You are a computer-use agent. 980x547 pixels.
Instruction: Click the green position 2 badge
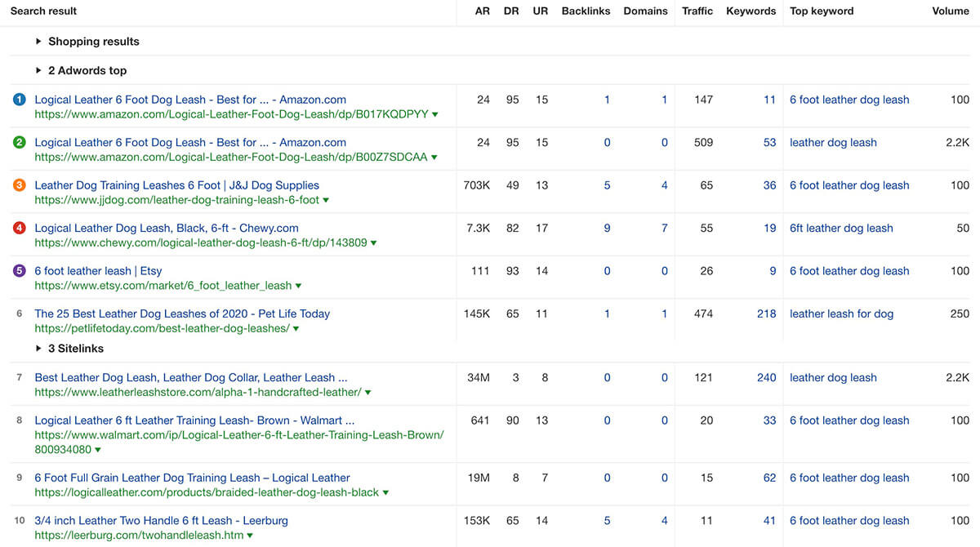(x=20, y=142)
